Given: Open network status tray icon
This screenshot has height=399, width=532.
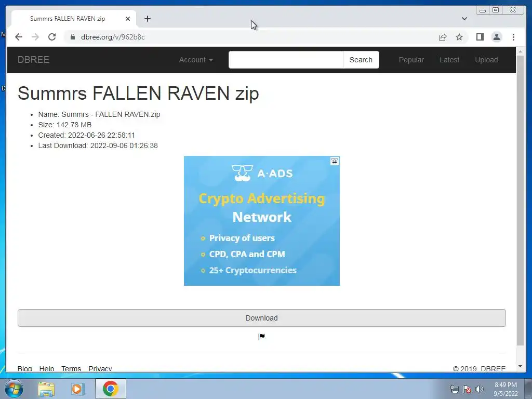Looking at the screenshot, I should [454, 389].
